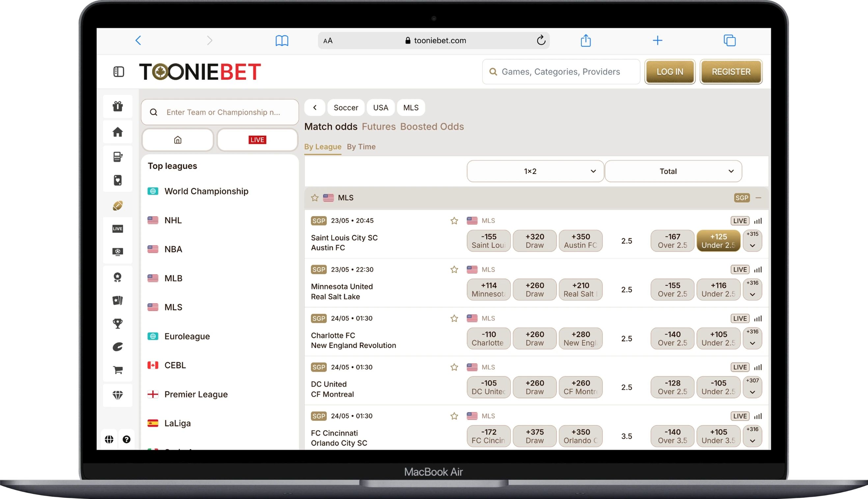Open USA breadcrumb chip
Image resolution: width=868 pixels, height=499 pixels.
click(x=380, y=108)
